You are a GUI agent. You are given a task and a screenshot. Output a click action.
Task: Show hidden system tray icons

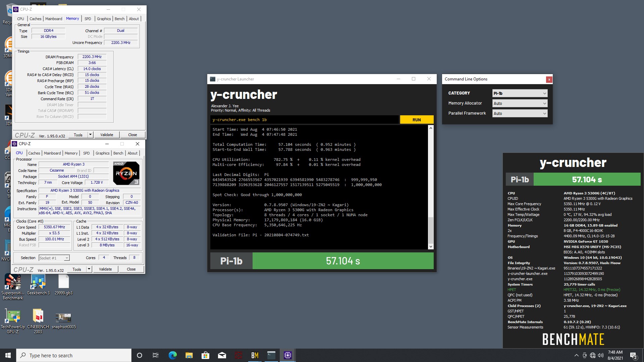pos(576,355)
